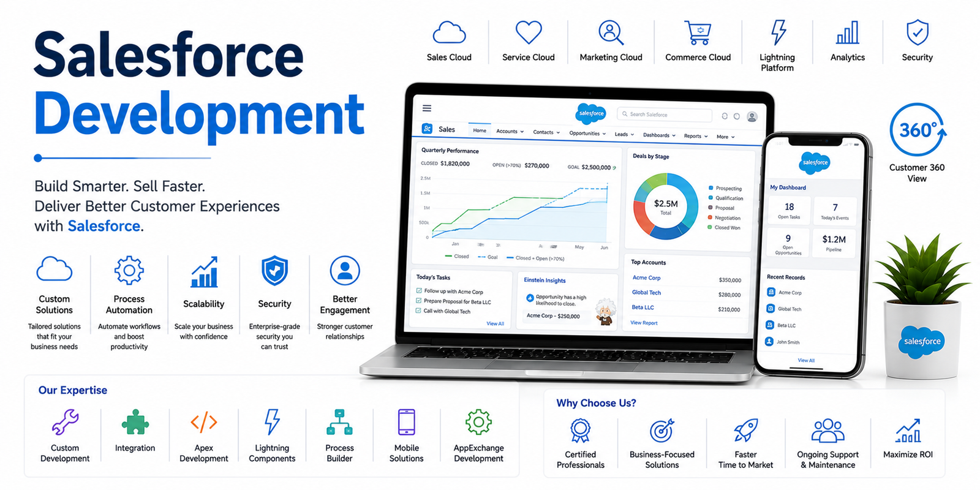This screenshot has width=980, height=490.
Task: Tap the Pipeline $1.2M tile on phone
Action: tap(834, 243)
